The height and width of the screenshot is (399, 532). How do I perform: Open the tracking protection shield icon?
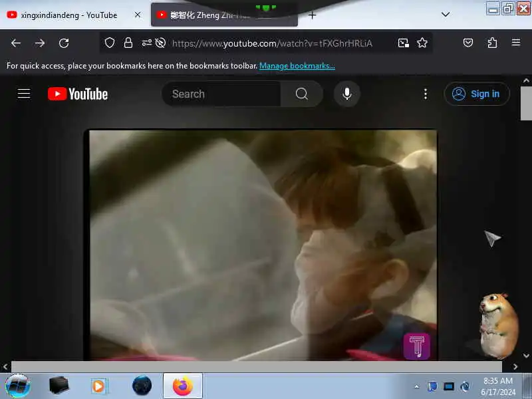pyautogui.click(x=110, y=43)
